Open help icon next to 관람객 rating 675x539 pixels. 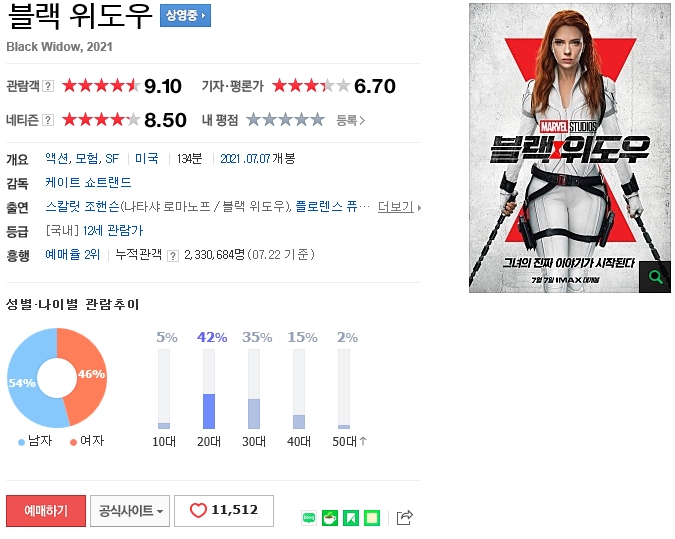point(48,86)
